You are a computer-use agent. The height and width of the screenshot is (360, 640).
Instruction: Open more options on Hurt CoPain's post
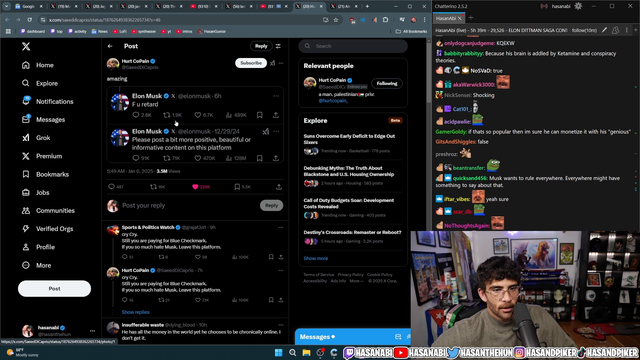click(281, 63)
